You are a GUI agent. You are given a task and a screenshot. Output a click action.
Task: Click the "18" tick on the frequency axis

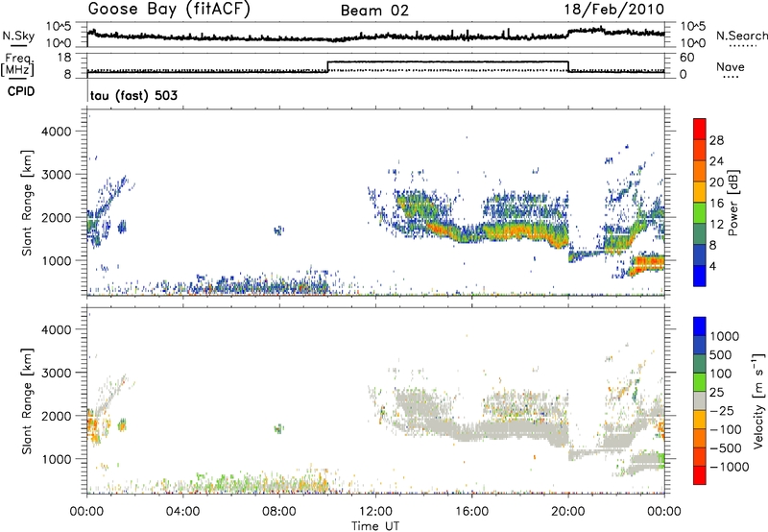click(64, 58)
